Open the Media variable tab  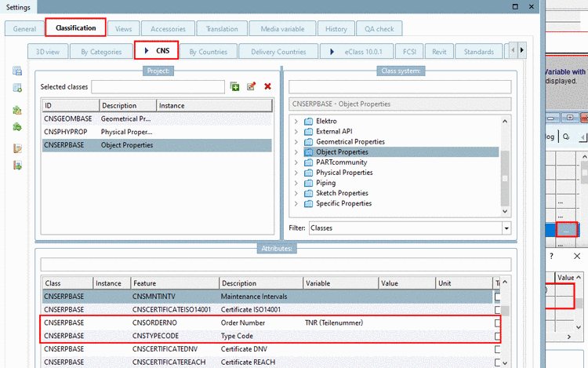coord(282,29)
